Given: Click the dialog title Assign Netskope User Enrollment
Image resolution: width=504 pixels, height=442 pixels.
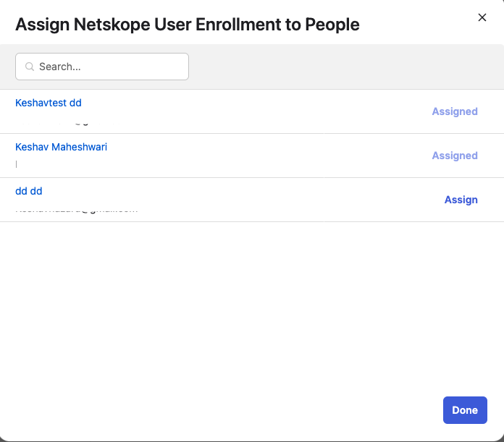Looking at the screenshot, I should (x=188, y=25).
